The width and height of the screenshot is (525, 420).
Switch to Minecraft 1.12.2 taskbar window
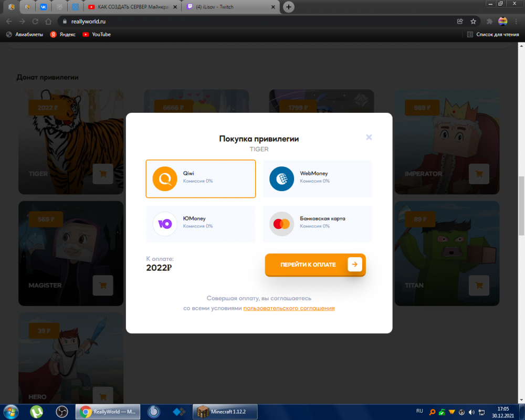pyautogui.click(x=225, y=412)
